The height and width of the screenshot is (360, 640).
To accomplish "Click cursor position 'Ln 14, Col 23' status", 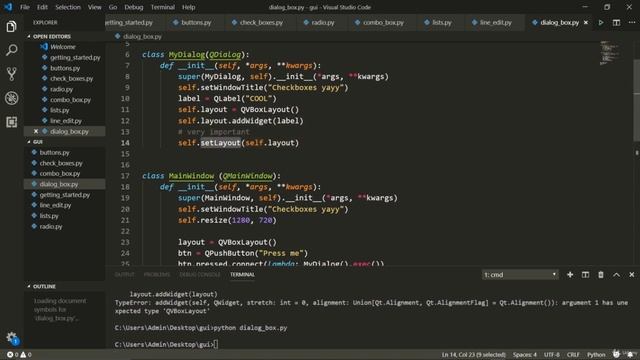I will pyautogui.click(x=473, y=355).
